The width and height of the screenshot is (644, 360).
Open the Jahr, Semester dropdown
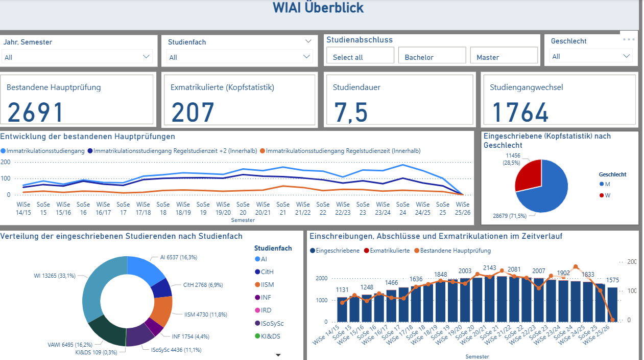(x=146, y=56)
